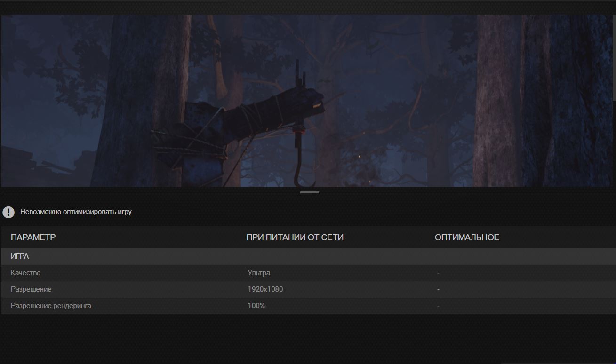Click the '1920x1080' resolution value
This screenshot has width=616, height=364.
pos(265,289)
